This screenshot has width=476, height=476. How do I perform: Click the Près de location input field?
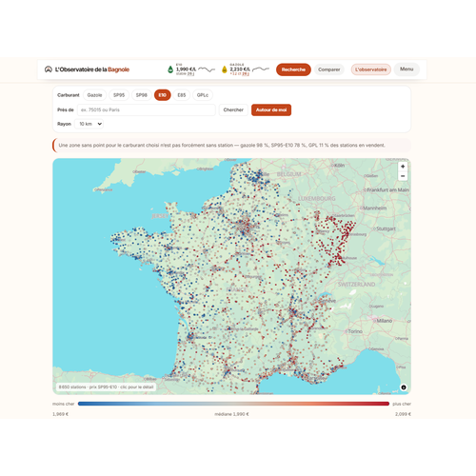tap(147, 109)
